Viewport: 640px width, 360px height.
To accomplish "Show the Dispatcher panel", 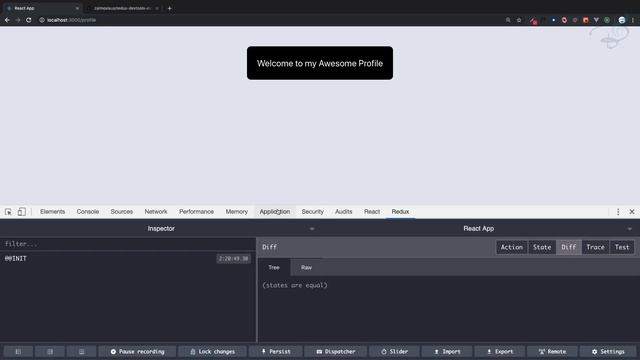I will click(x=336, y=351).
